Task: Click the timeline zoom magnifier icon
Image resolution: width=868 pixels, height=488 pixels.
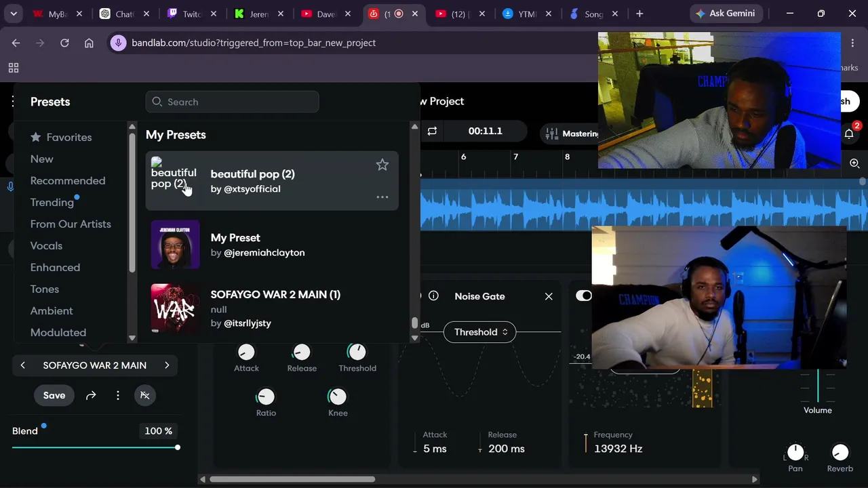Action: pyautogui.click(x=854, y=163)
